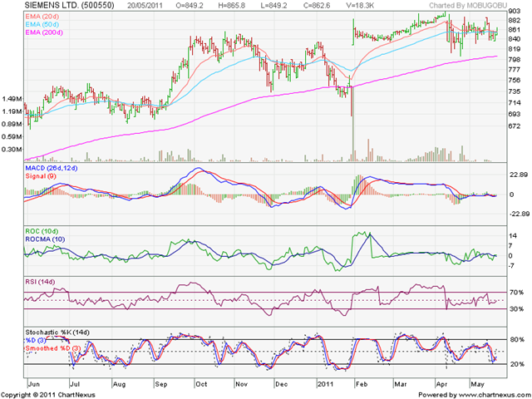This screenshot has height=399, width=532.
Task: Select the Signal (9) indicator label
Action: [41, 176]
